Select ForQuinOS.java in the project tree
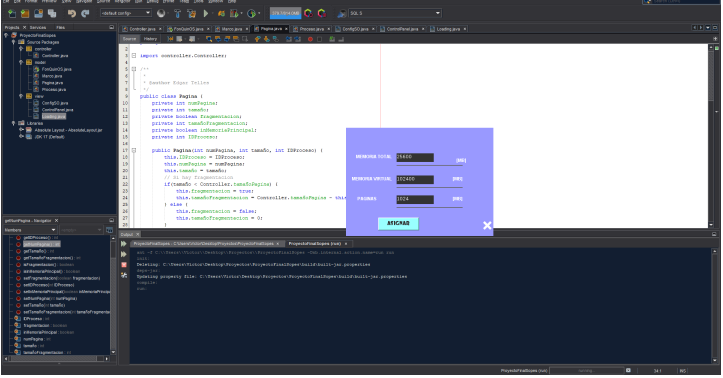The height and width of the screenshot is (378, 723). 56,69
